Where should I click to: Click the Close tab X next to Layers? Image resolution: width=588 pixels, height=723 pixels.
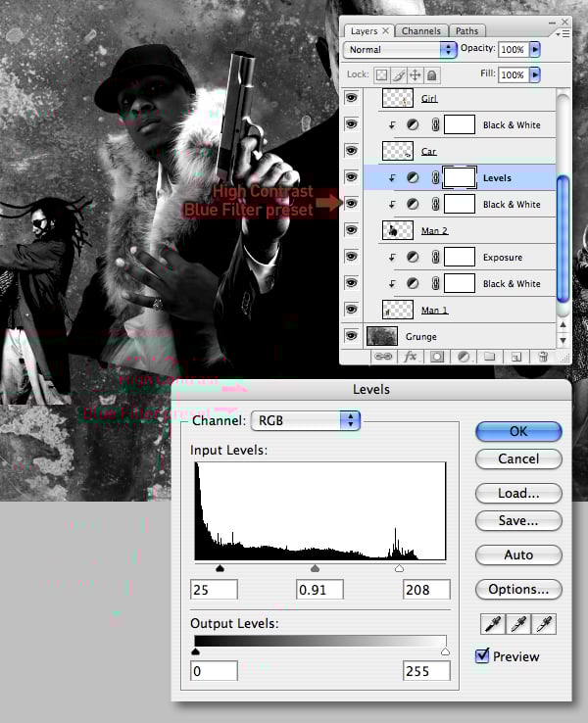[385, 30]
